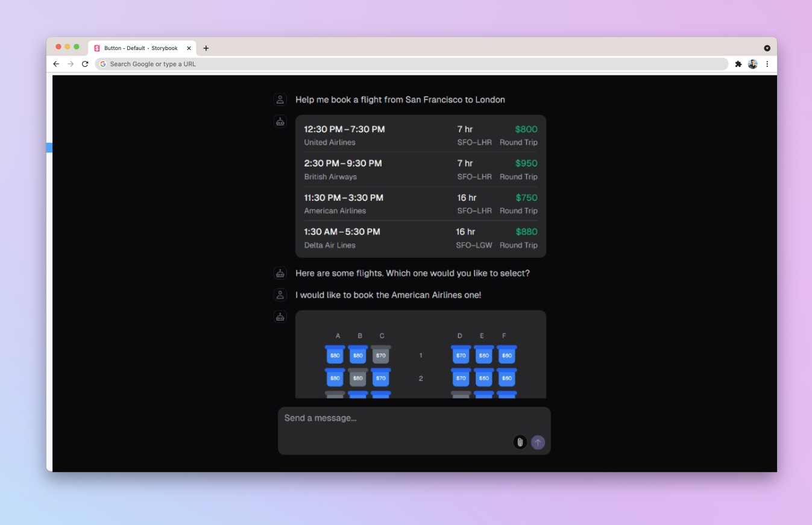Click the seat row number 1

[x=421, y=356]
